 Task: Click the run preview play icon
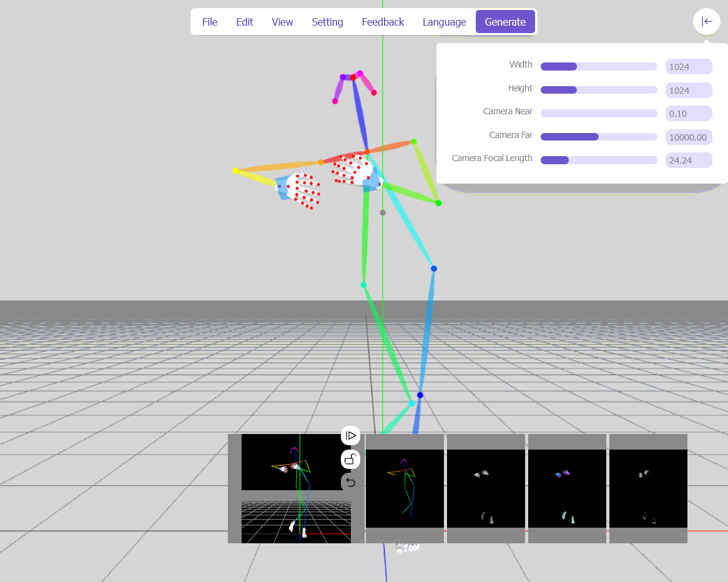pyautogui.click(x=350, y=436)
